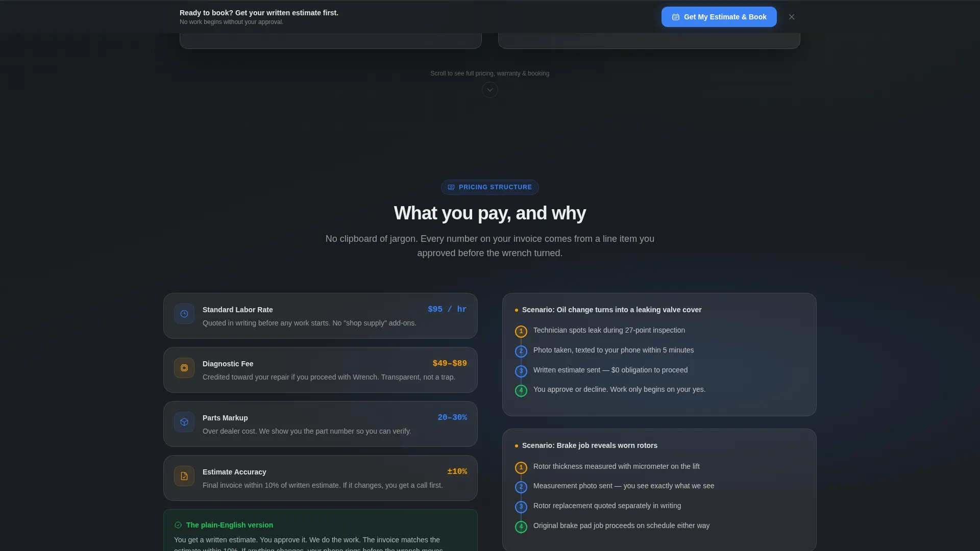Click the $49–$89 diagnostic fee value
980x551 pixels.
point(450,363)
